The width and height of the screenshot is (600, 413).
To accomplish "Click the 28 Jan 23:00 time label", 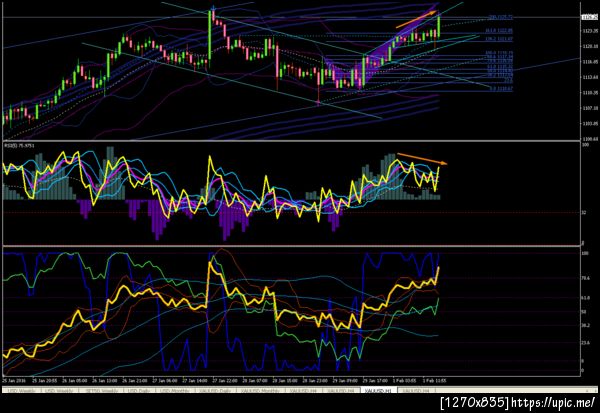I will click(315, 381).
